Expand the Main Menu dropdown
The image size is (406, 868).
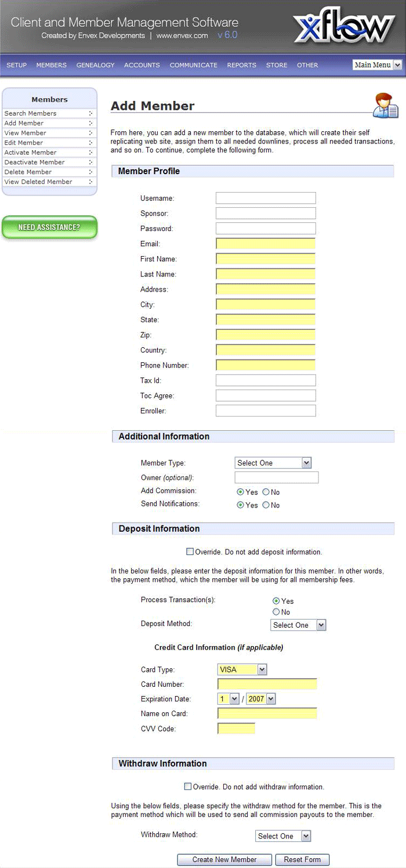click(377, 65)
